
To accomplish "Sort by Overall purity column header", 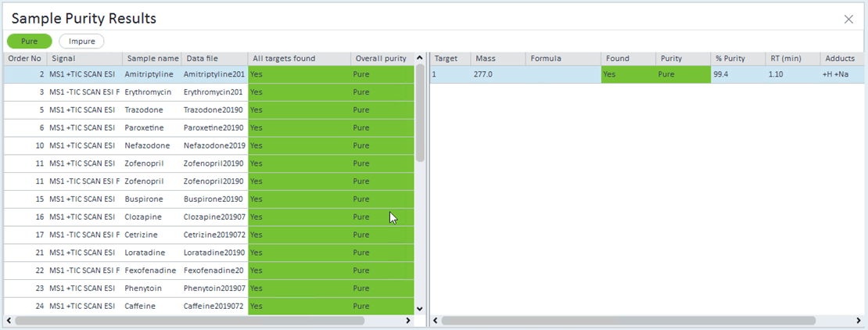I will (380, 59).
